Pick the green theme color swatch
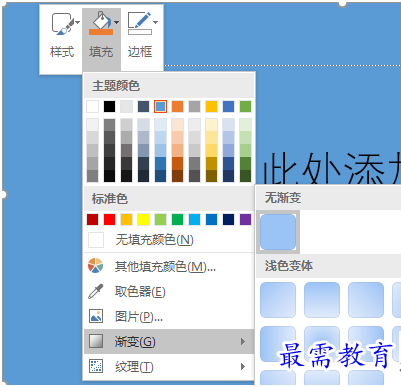This screenshot has width=401, height=387. (245, 106)
